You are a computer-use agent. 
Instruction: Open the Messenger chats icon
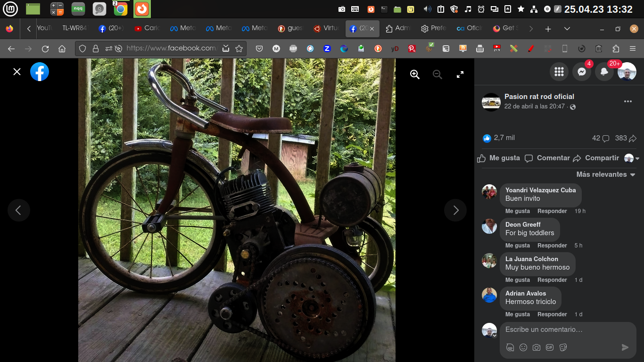pyautogui.click(x=582, y=72)
